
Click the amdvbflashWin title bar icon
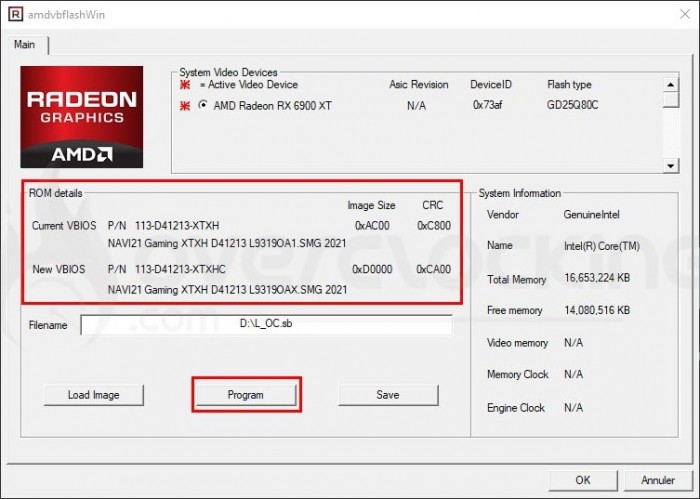16,14
